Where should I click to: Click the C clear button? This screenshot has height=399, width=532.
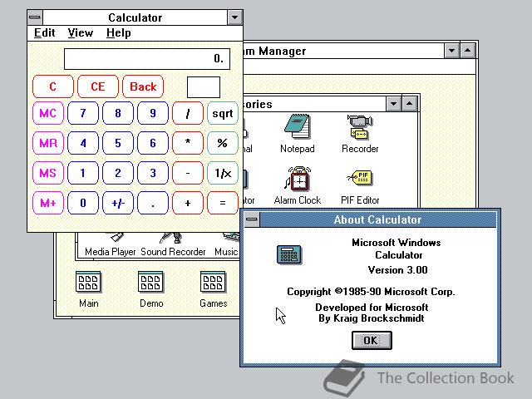[53, 86]
